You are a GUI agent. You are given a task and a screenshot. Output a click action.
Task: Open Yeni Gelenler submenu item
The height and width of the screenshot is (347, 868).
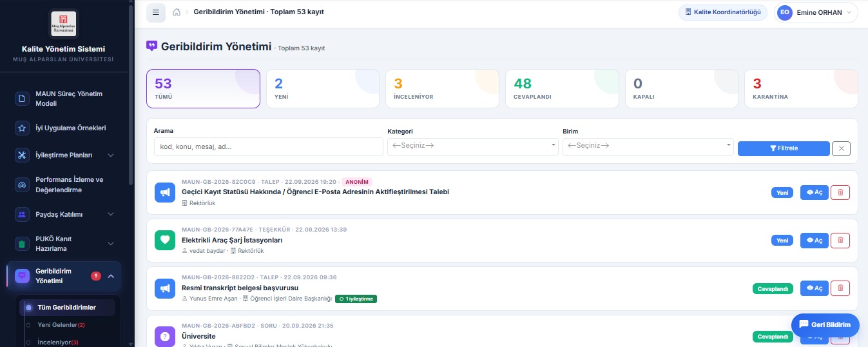point(61,324)
